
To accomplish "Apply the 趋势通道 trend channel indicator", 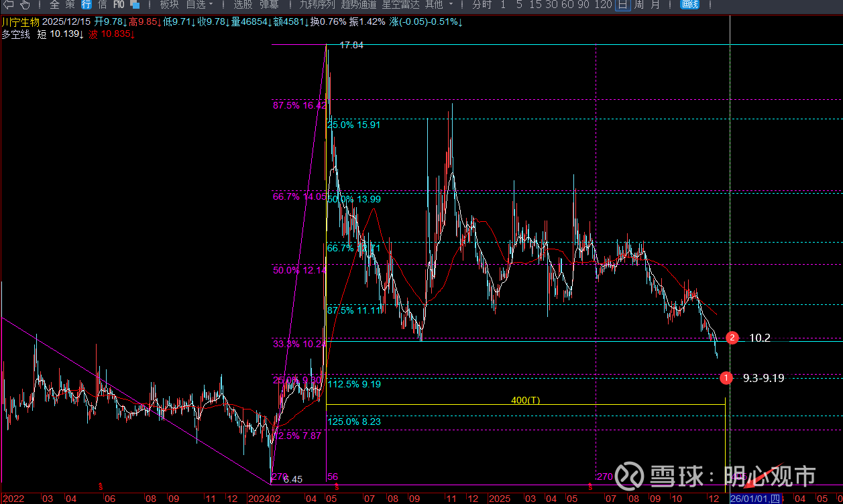I will tap(358, 5).
